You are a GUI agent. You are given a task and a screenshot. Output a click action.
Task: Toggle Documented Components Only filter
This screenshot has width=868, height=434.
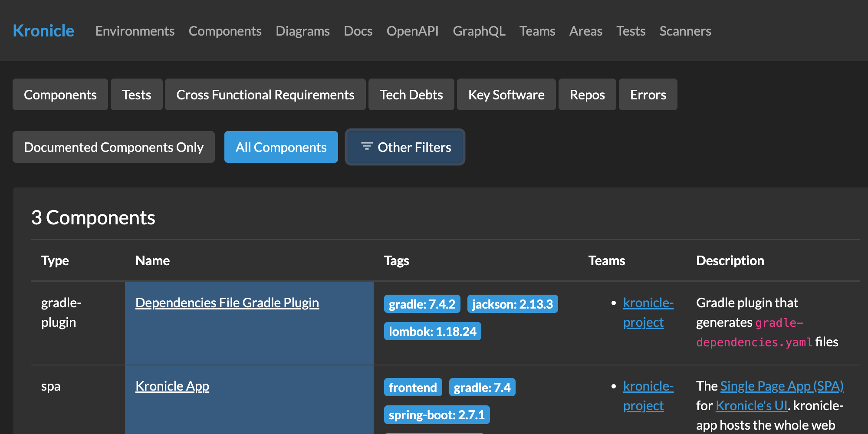click(113, 147)
